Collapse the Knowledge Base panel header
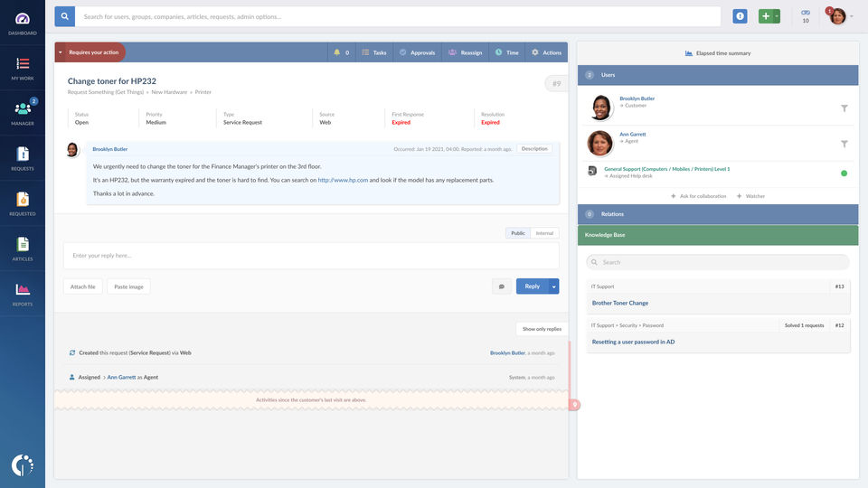The width and height of the screenshot is (868, 488). [x=718, y=235]
